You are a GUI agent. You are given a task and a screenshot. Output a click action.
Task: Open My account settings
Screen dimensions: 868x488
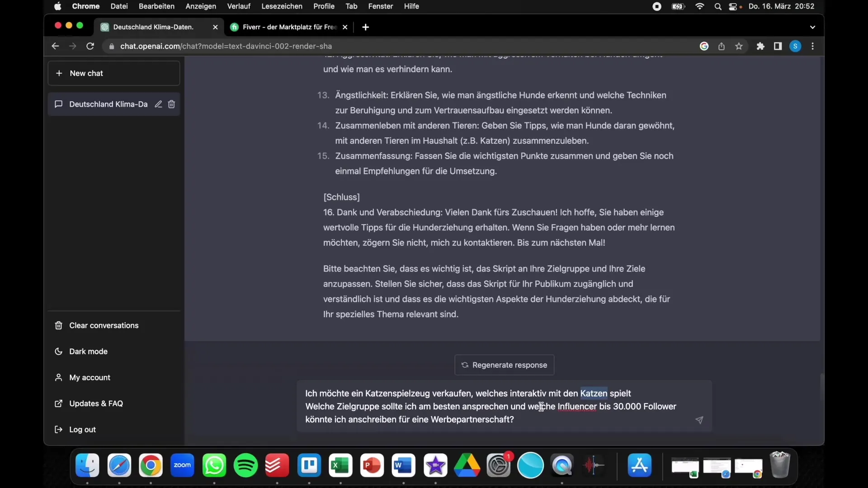point(90,377)
